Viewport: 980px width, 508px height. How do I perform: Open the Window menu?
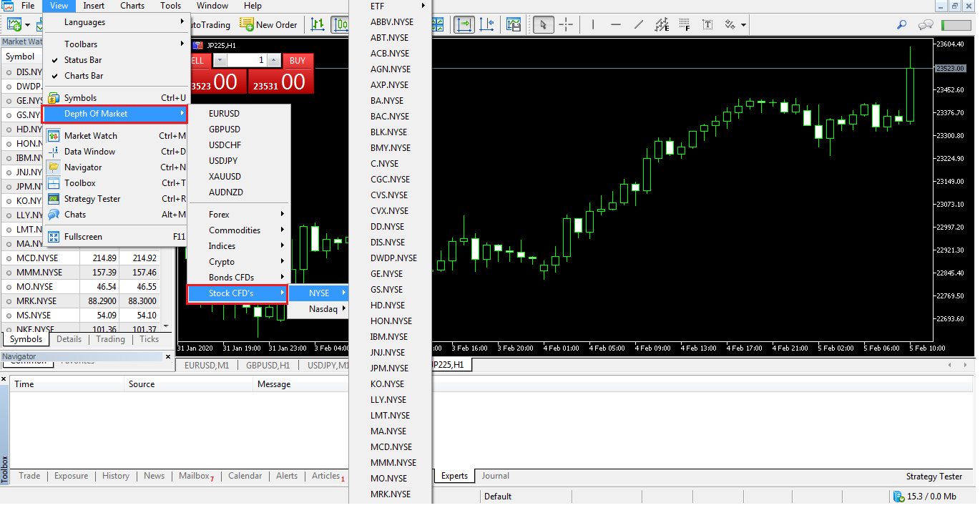coord(212,6)
